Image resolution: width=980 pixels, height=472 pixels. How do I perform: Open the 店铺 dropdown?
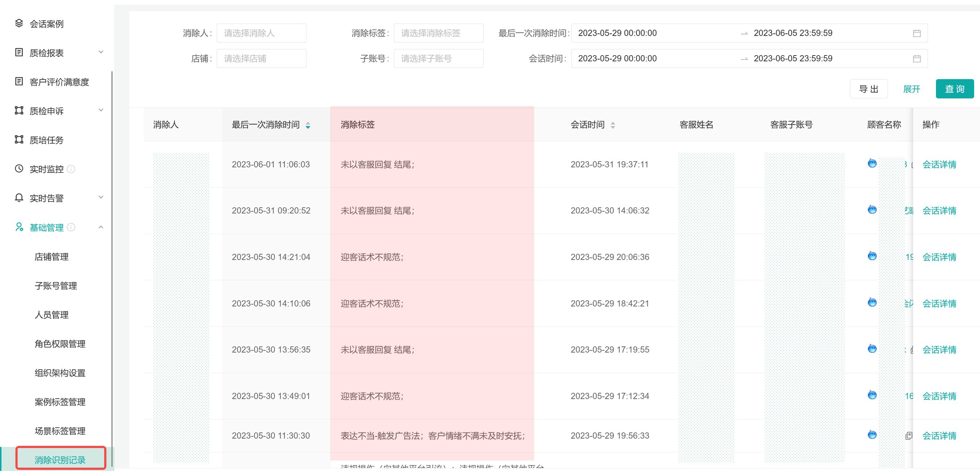click(262, 58)
